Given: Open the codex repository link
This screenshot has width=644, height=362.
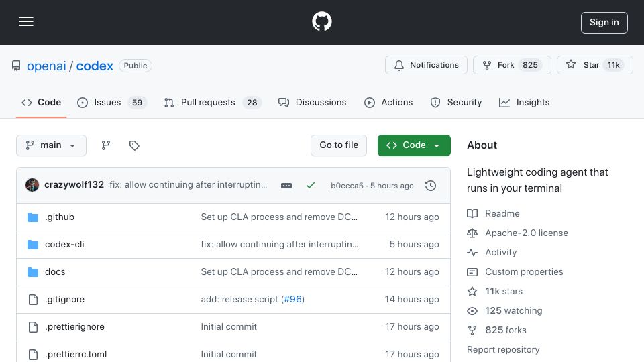Looking at the screenshot, I should point(95,66).
